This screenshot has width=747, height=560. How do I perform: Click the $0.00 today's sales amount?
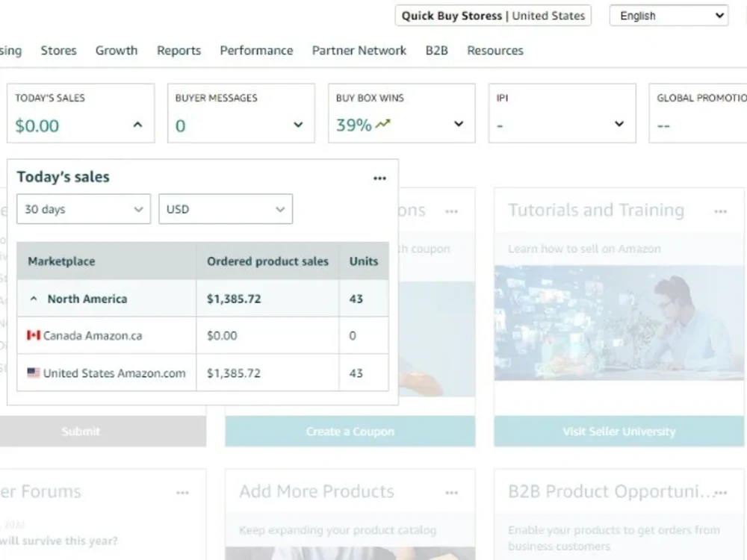37,125
